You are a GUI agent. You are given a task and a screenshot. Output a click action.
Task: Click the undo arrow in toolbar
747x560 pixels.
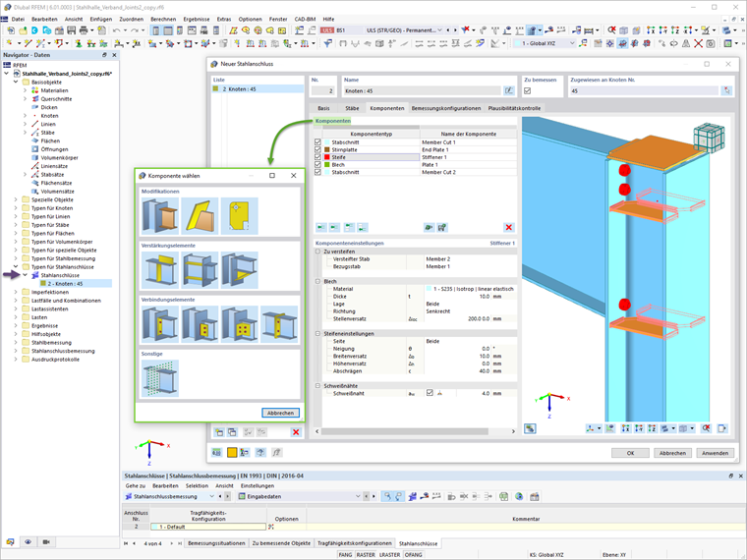coord(116,30)
